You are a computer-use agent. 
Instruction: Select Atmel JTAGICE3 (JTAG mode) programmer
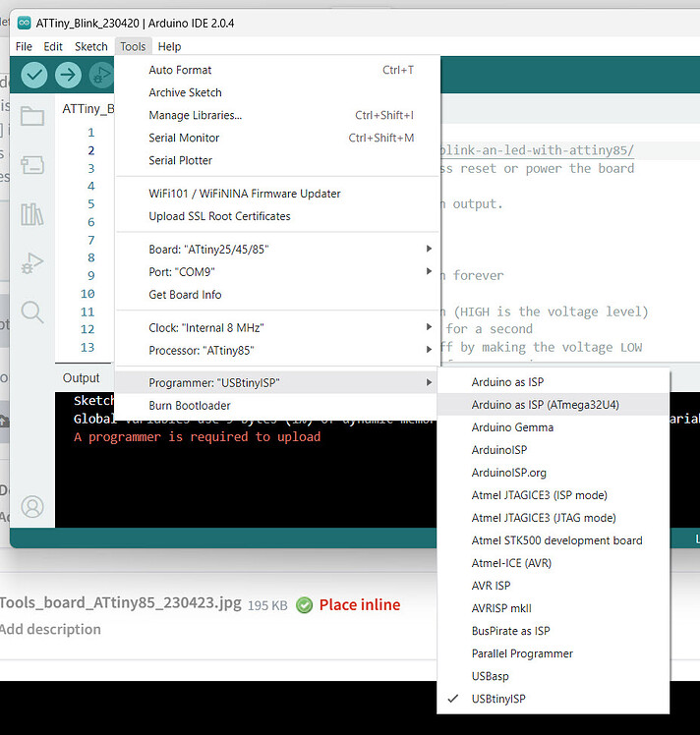point(554,518)
